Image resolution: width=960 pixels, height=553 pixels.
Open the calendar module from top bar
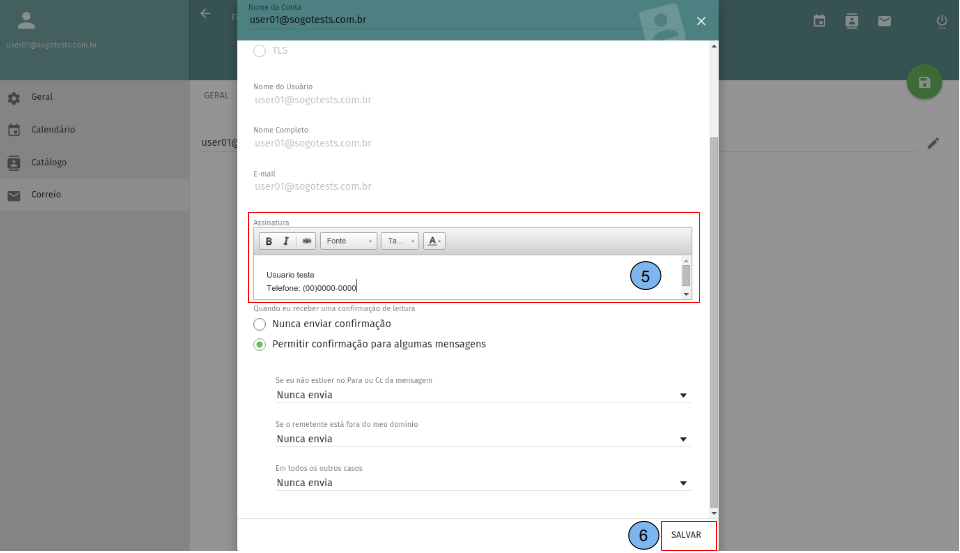point(819,20)
